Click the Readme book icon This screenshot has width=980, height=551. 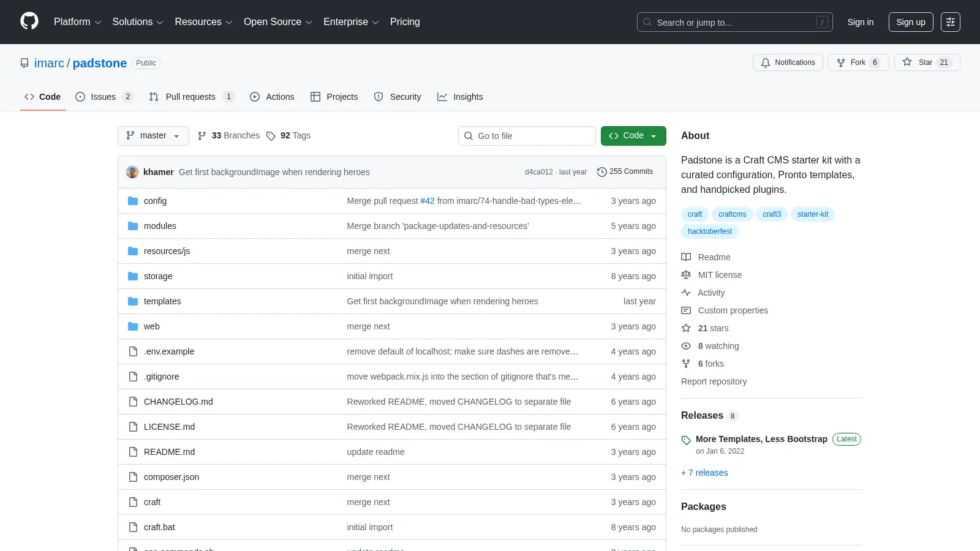point(686,257)
